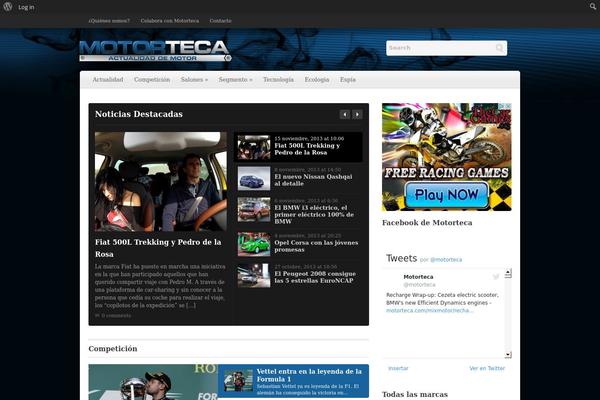Open motorteca.com link in tweet
Screen dimensions: 600x400
[x=430, y=310]
